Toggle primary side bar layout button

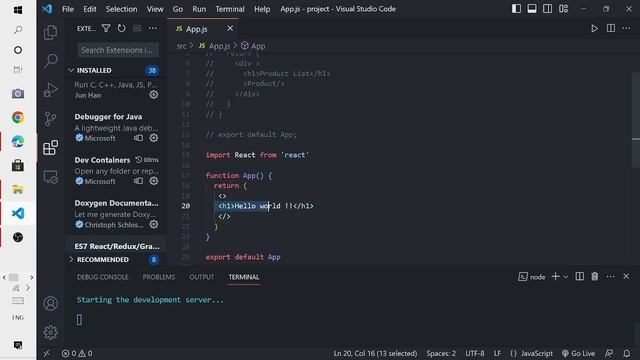(516, 9)
